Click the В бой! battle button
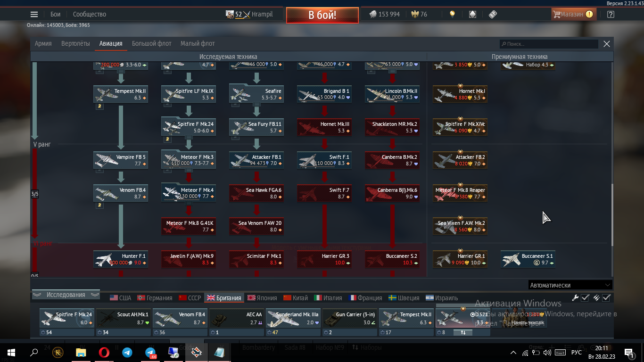Image resolution: width=644 pixels, height=362 pixels. click(322, 15)
